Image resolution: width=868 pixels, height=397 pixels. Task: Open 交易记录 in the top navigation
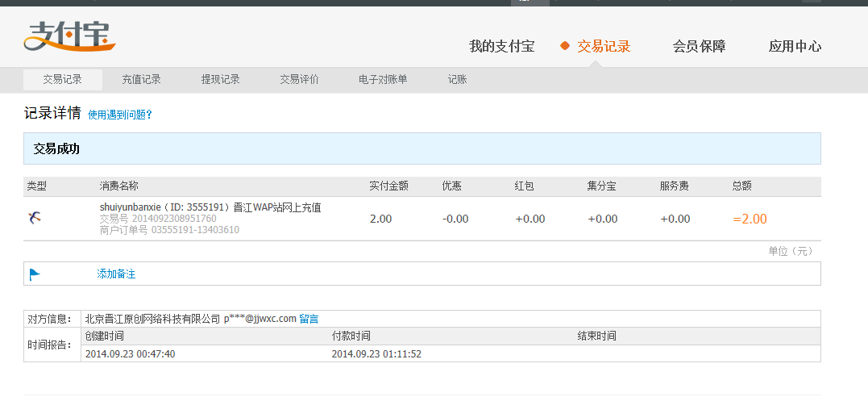(x=604, y=47)
